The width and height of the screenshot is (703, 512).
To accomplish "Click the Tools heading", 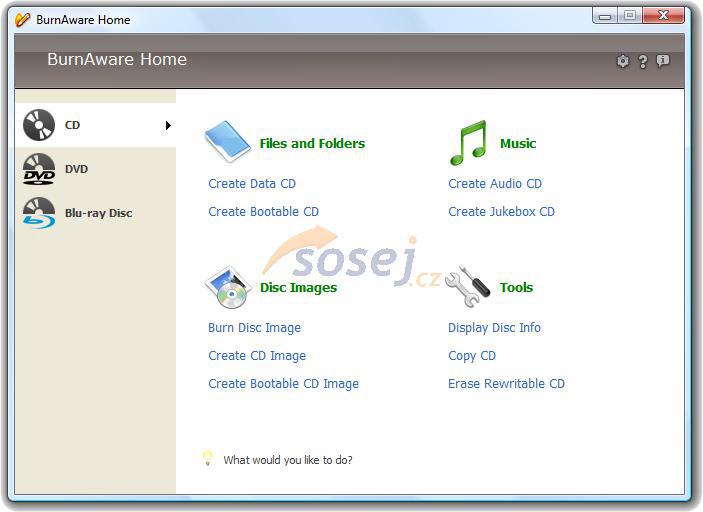I will click(x=516, y=287).
